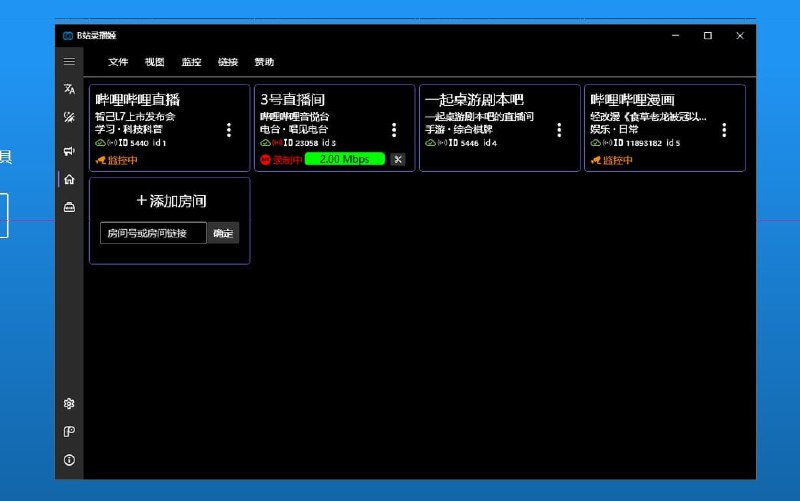Click cloud icon on 一起桌游剧本吧 card
Viewport: 800px width, 501px height.
coord(430,143)
